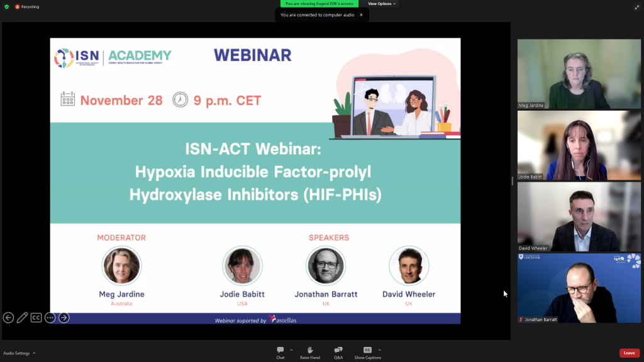Click the Recording indicator
Image resolution: width=644 pixels, height=362 pixels.
pyautogui.click(x=27, y=7)
